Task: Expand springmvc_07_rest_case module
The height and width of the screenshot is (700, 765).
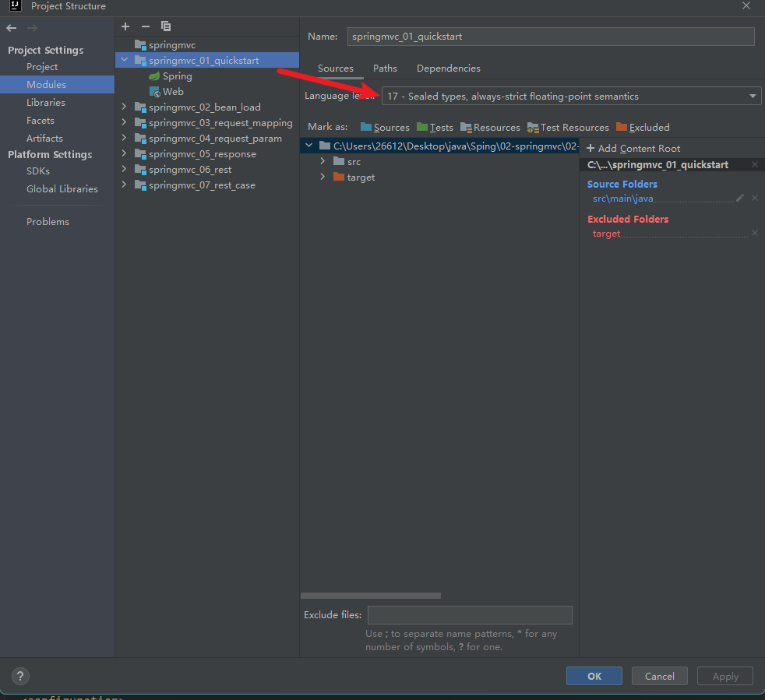Action: [124, 185]
